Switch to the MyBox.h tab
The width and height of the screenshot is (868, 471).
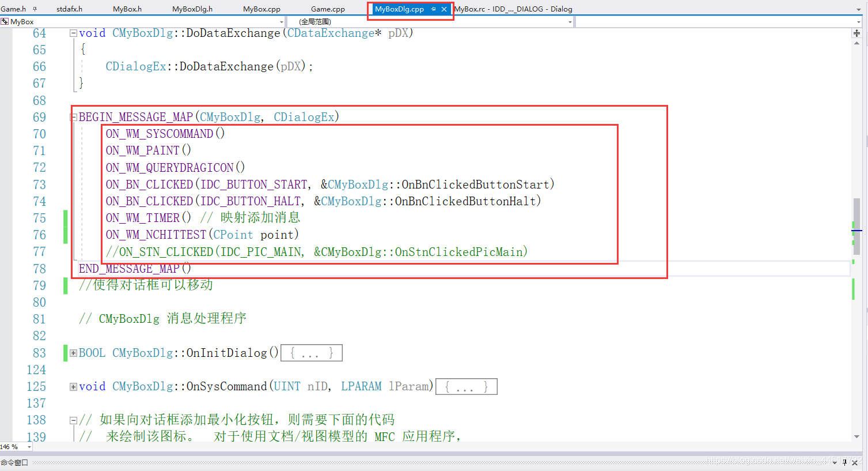pyautogui.click(x=127, y=9)
